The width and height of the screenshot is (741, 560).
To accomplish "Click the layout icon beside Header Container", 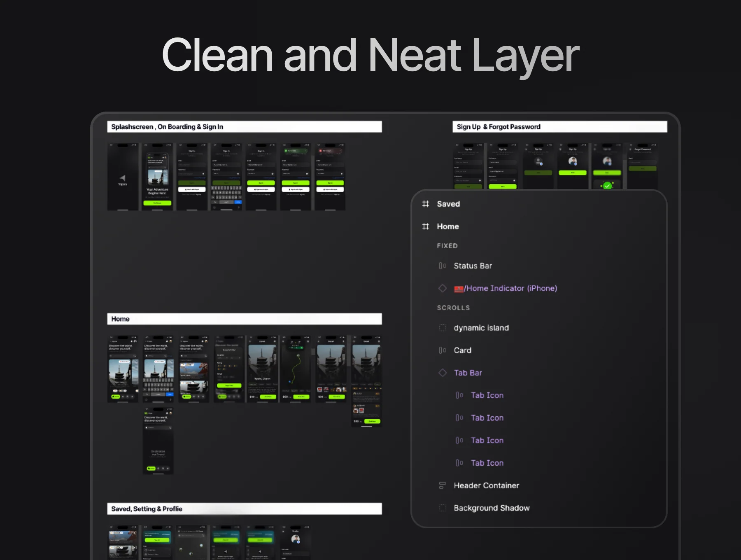I will (x=443, y=485).
